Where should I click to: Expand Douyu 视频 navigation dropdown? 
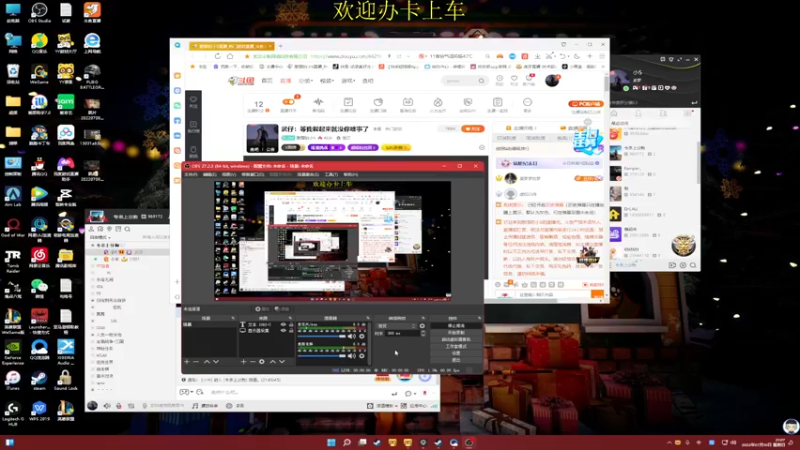(x=327, y=81)
